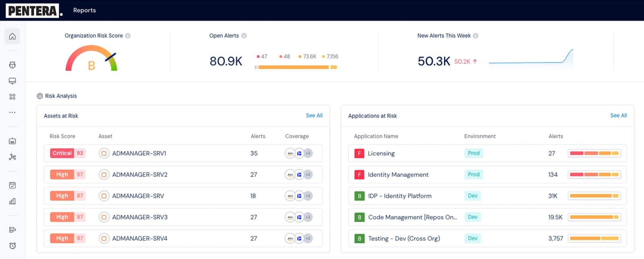Show info for Organization Risk Score

(128, 36)
